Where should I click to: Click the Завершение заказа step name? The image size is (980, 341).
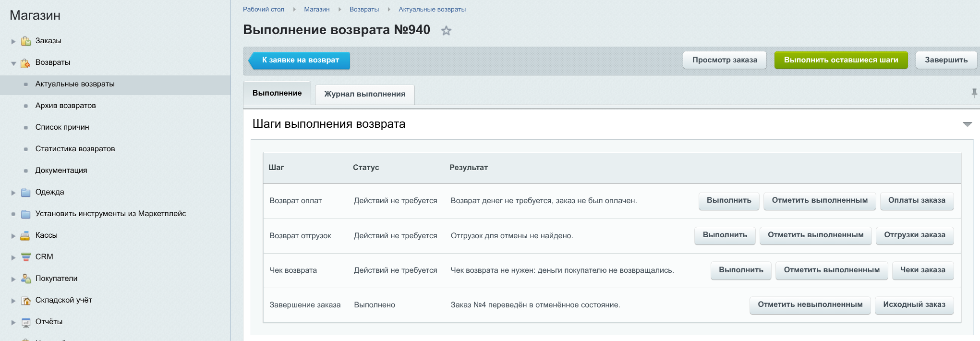tap(305, 305)
